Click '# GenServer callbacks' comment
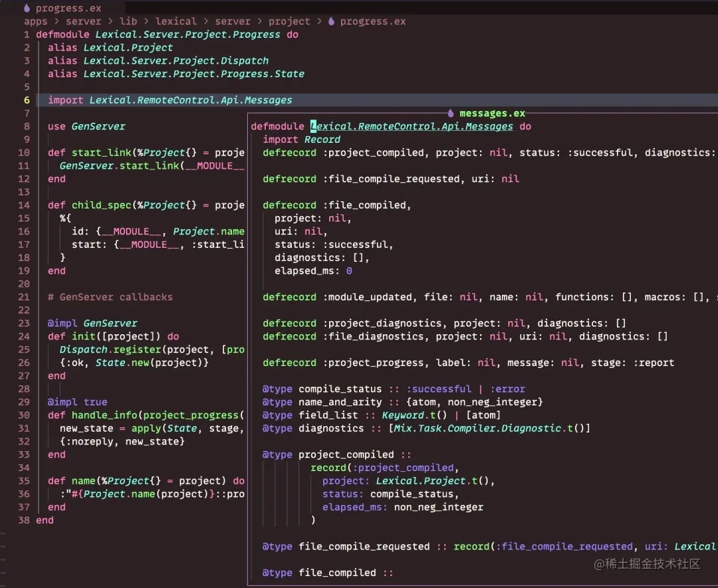Viewport: 718px width, 588px height. click(110, 297)
